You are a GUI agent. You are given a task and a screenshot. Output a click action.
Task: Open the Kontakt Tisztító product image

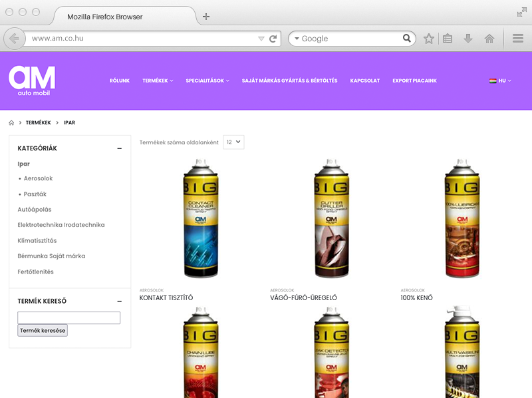201,220
